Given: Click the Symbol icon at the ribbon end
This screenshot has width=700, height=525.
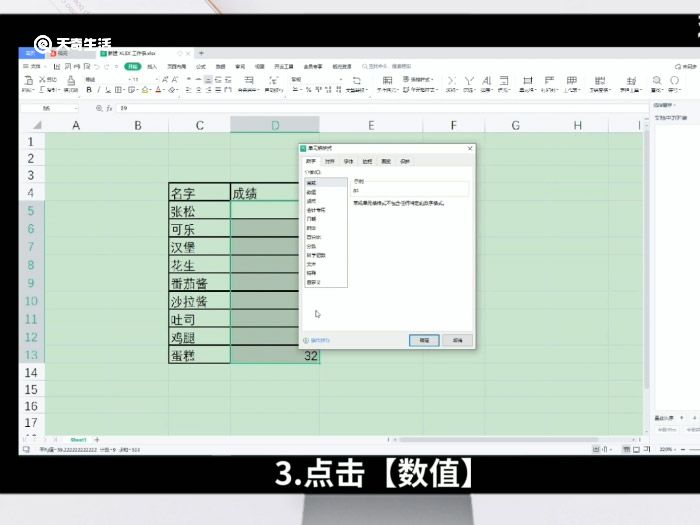Looking at the screenshot, I should coord(675,80).
